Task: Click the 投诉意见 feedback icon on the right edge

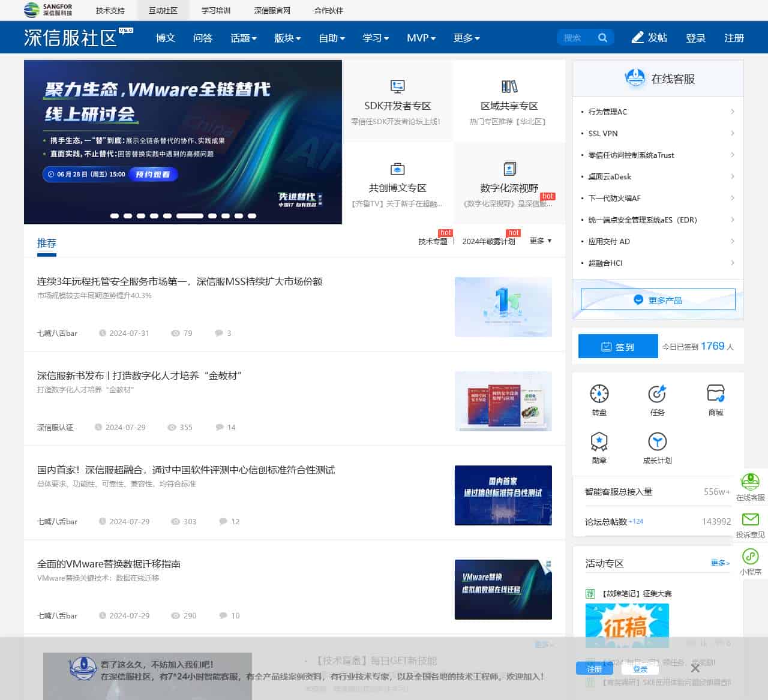Action: pos(750,519)
